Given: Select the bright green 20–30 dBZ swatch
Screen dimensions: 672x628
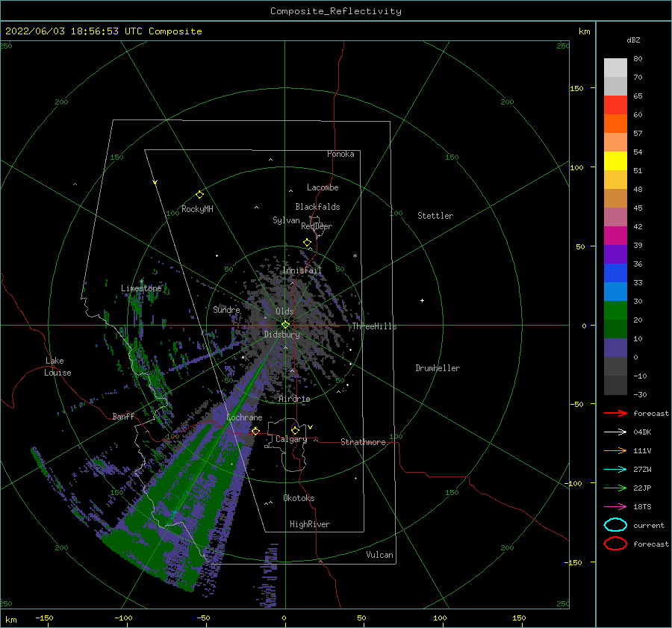Looking at the screenshot, I should click(x=615, y=311).
